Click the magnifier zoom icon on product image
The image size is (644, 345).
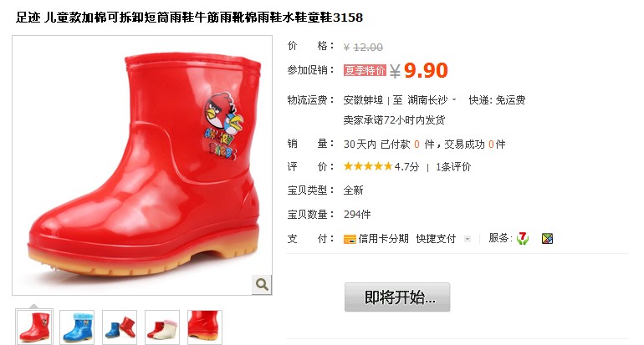coord(262,284)
